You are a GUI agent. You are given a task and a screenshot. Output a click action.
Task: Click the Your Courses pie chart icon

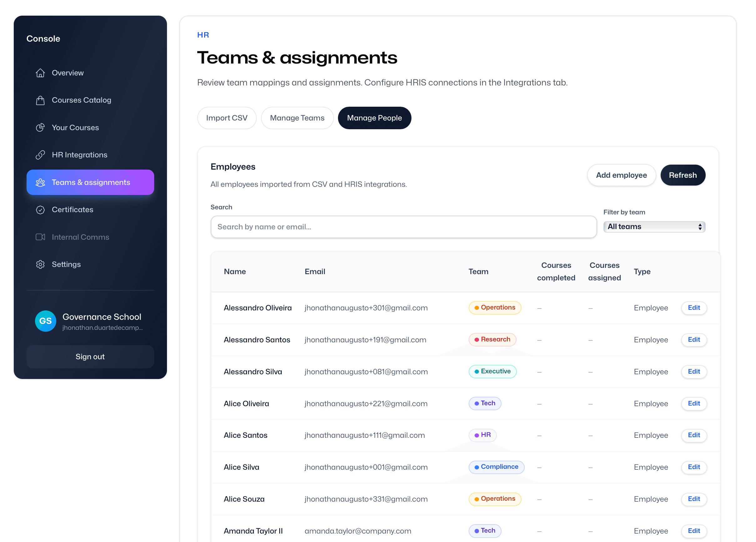[40, 127]
